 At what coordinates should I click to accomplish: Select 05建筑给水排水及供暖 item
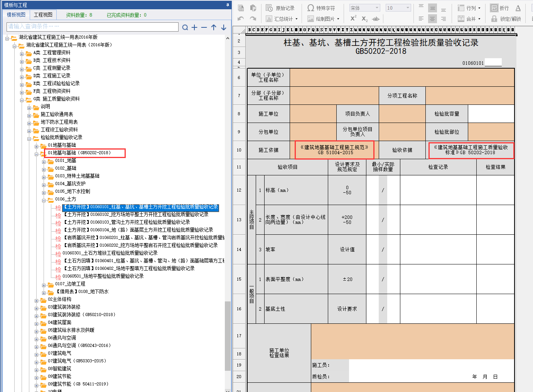coord(71,330)
